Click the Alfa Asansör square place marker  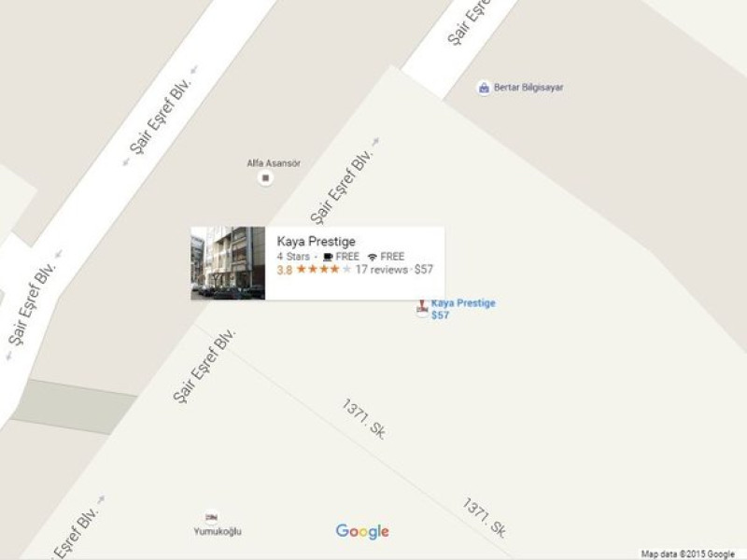266,178
